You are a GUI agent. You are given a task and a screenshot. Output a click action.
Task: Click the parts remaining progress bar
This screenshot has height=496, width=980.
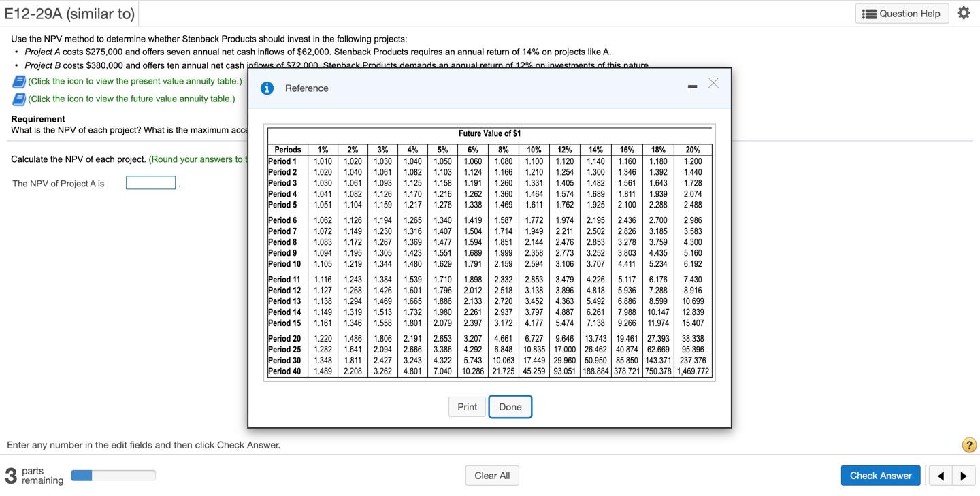tap(113, 476)
